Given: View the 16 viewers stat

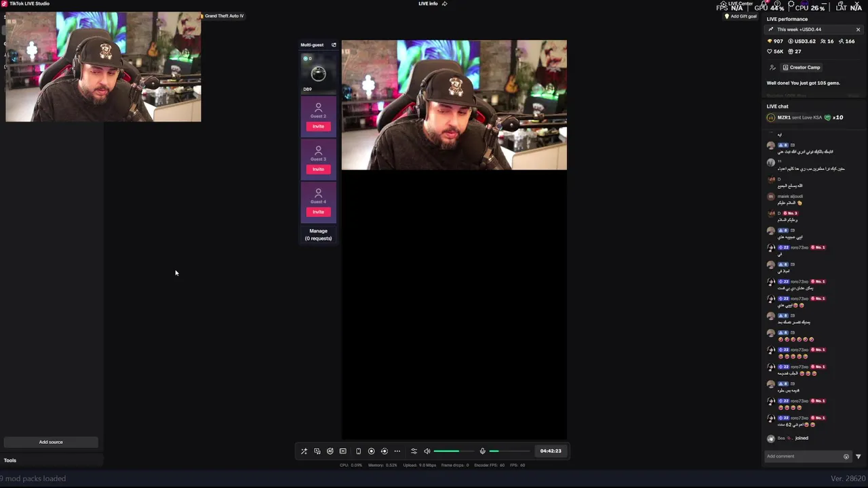Looking at the screenshot, I should (827, 41).
